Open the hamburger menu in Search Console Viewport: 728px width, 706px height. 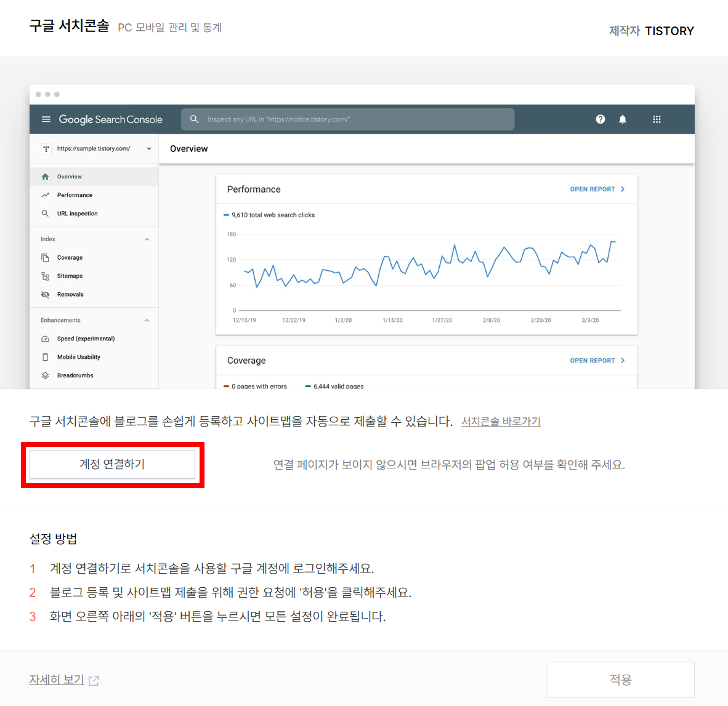point(46,119)
